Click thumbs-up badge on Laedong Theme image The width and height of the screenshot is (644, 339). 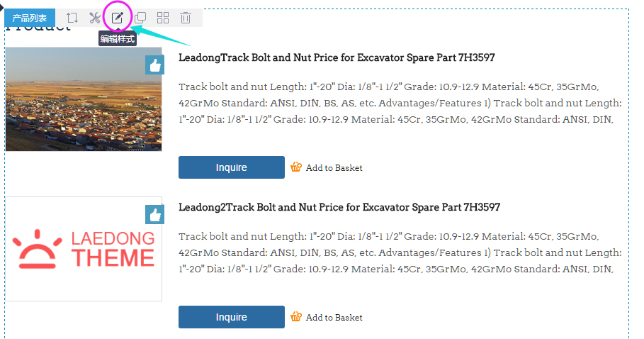coord(154,215)
